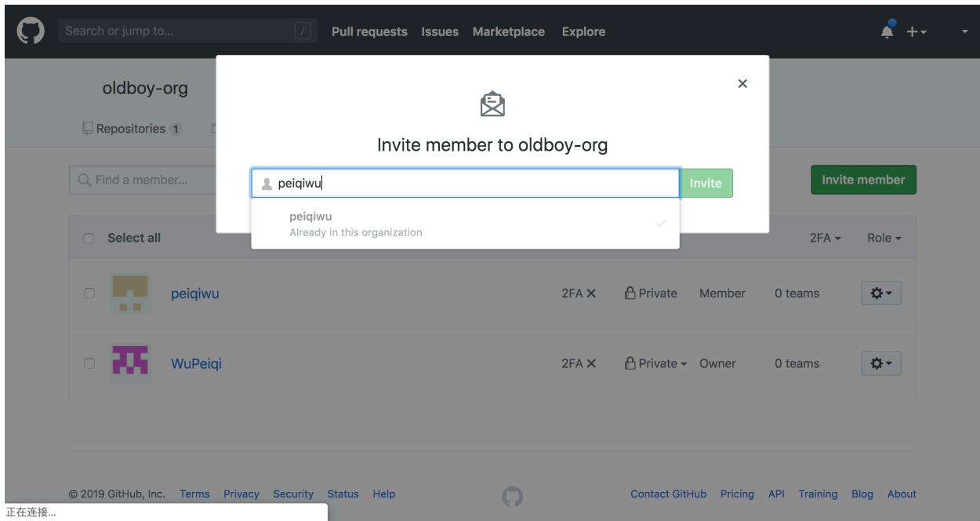The height and width of the screenshot is (521, 980).
Task: Click the Invite button in the dialog
Action: point(706,183)
